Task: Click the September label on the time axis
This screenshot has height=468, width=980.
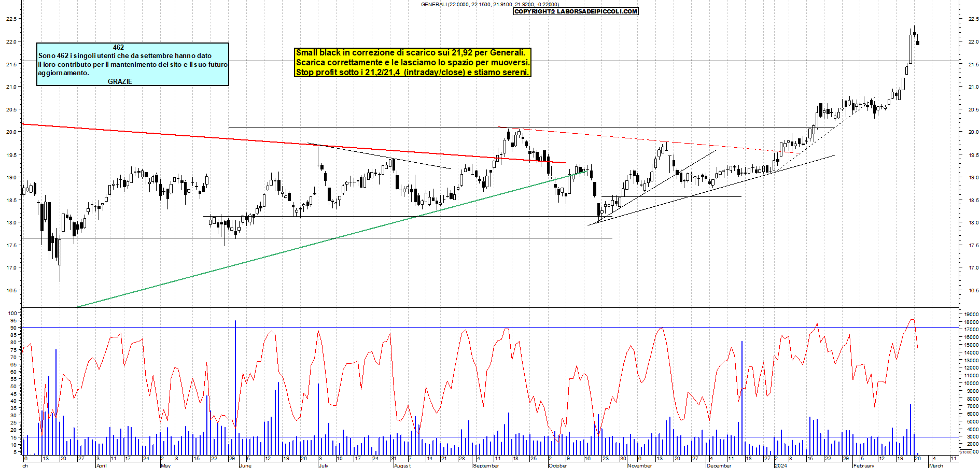Action: pos(486,465)
